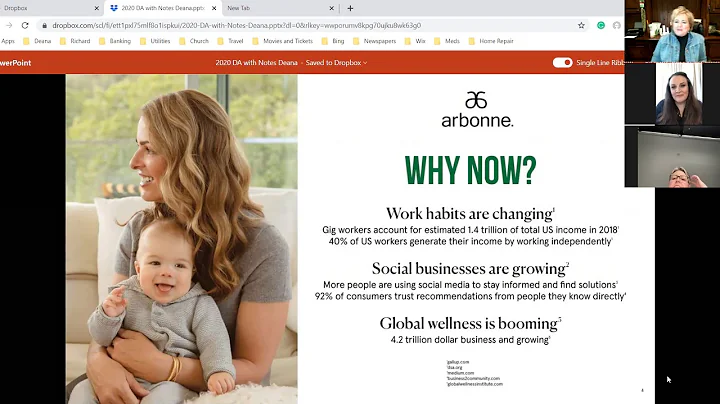Close the 2020 DA with Notes tab
This screenshot has width=720, height=404.
pyautogui.click(x=214, y=8)
